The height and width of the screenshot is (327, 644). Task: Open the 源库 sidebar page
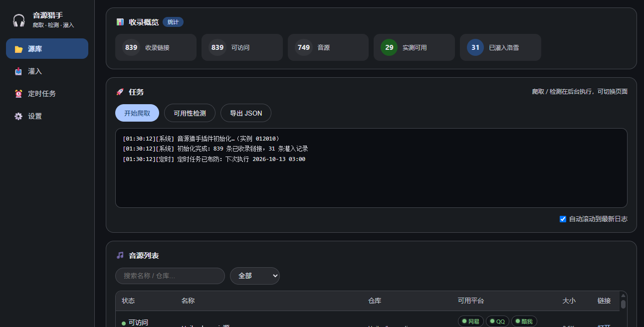click(47, 49)
